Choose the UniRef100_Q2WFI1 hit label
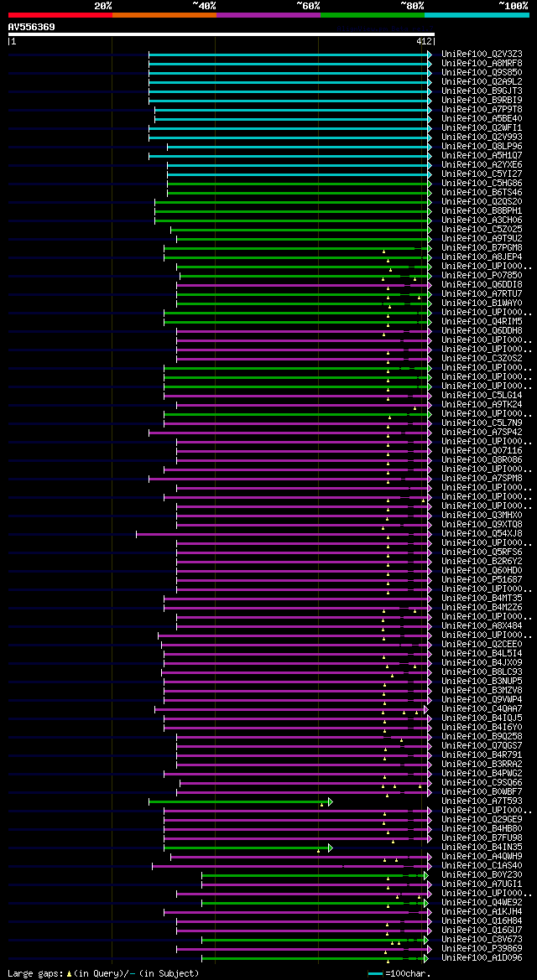The height and width of the screenshot is (980, 537). coord(482,128)
